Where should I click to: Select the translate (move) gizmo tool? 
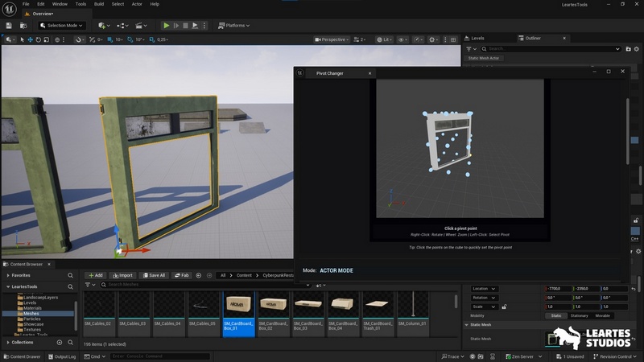tap(31, 39)
